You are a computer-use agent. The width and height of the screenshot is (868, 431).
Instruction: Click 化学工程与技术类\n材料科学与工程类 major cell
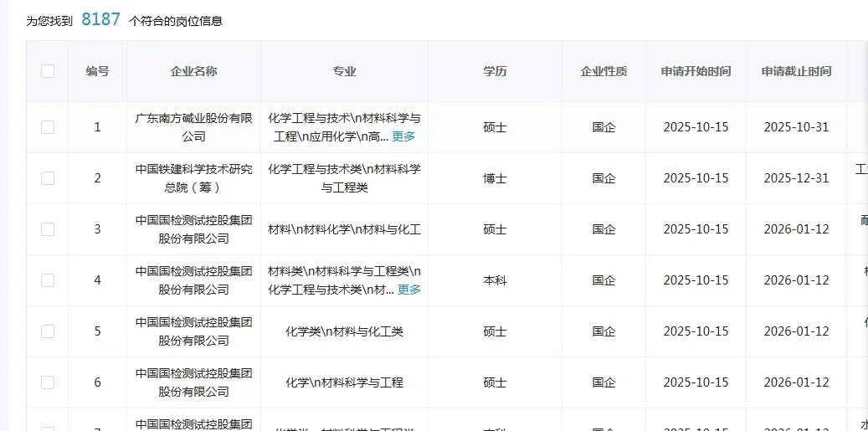pos(344,178)
